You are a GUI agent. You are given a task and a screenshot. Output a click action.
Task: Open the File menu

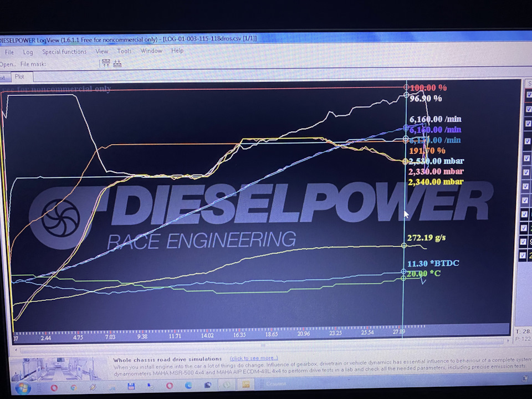click(x=9, y=52)
